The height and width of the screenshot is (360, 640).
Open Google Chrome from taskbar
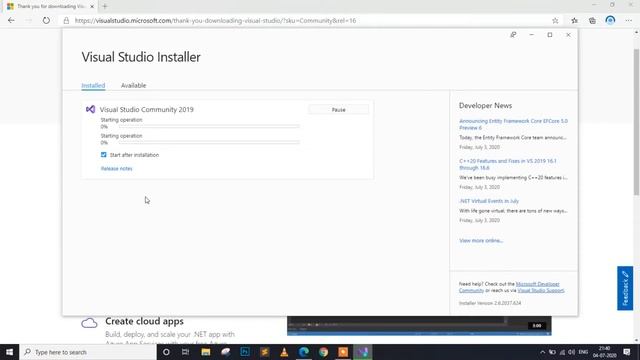pos(323,352)
